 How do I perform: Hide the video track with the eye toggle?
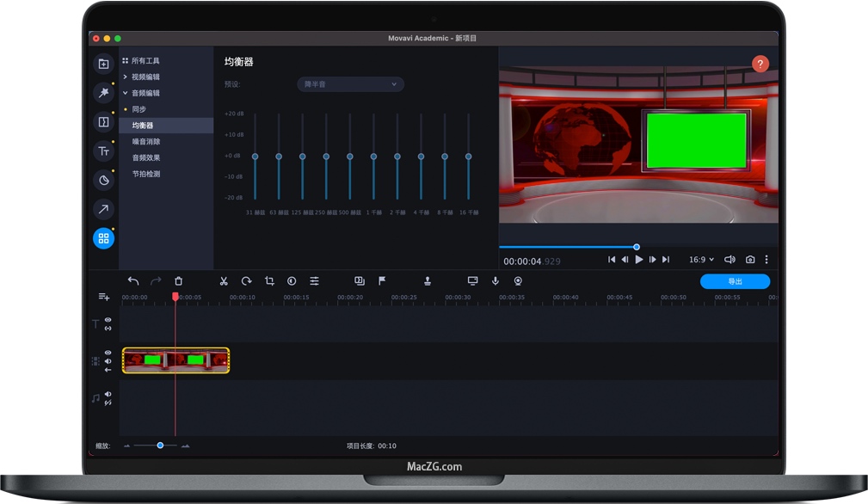108,351
